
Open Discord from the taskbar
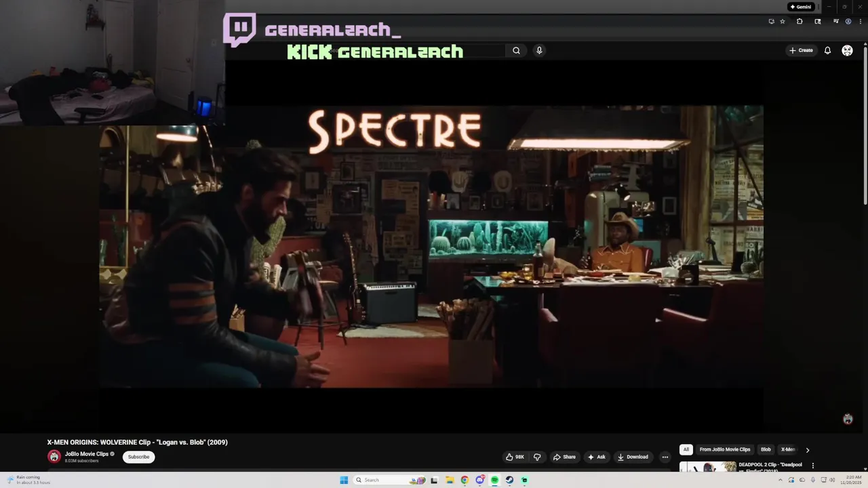(x=480, y=480)
